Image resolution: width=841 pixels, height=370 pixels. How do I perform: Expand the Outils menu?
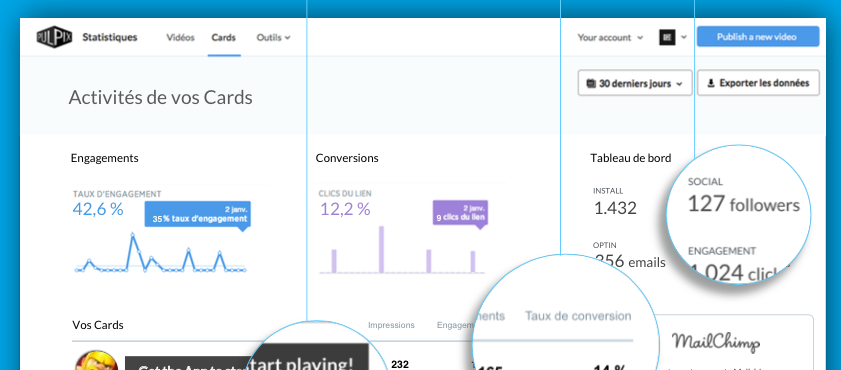[x=274, y=38]
